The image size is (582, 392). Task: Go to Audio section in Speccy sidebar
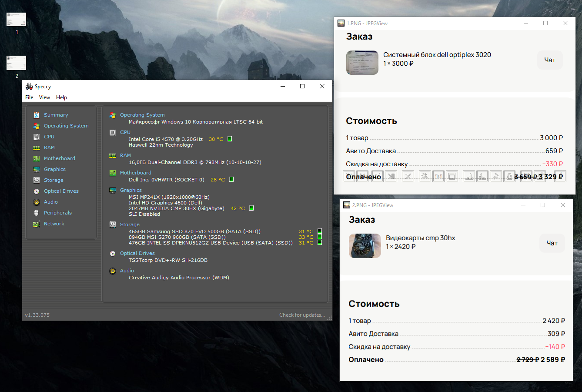[51, 202]
